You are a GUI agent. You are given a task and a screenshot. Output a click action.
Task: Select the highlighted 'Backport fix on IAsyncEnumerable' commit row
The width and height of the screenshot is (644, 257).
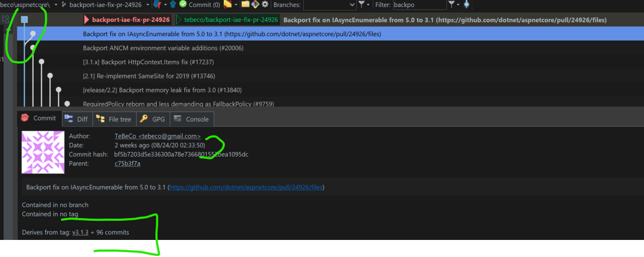point(330,34)
